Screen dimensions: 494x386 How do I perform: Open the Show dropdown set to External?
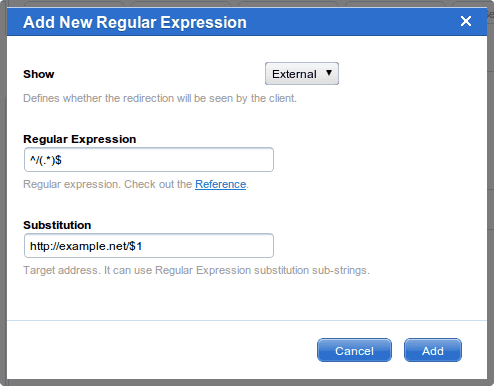[302, 73]
